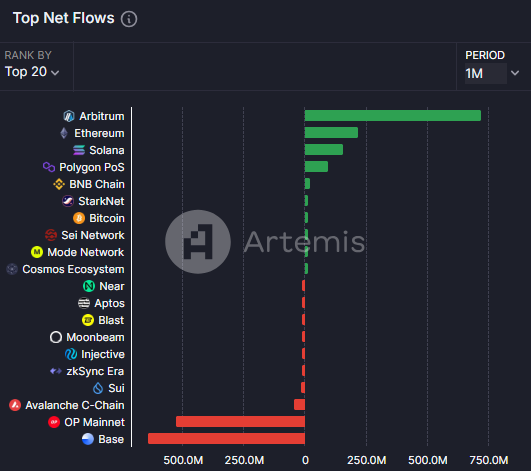Click the Injective logo icon
The height and width of the screenshot is (471, 531).
click(x=71, y=354)
